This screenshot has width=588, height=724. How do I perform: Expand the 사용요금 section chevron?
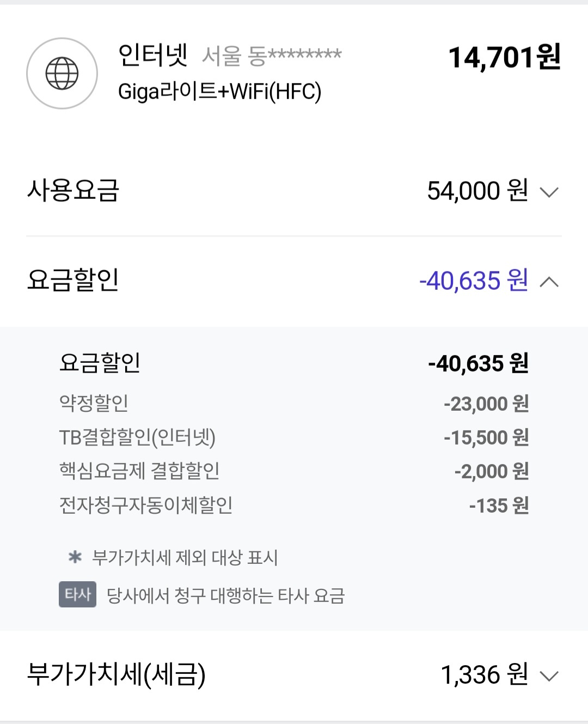[549, 192]
